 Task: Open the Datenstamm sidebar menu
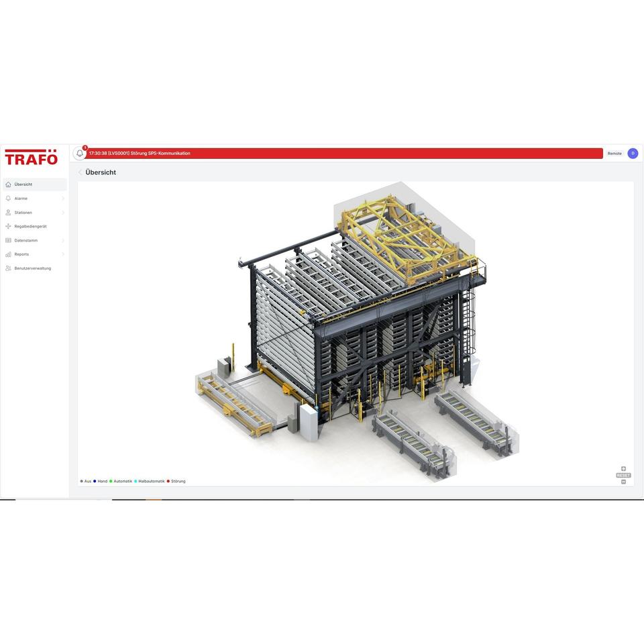34,240
